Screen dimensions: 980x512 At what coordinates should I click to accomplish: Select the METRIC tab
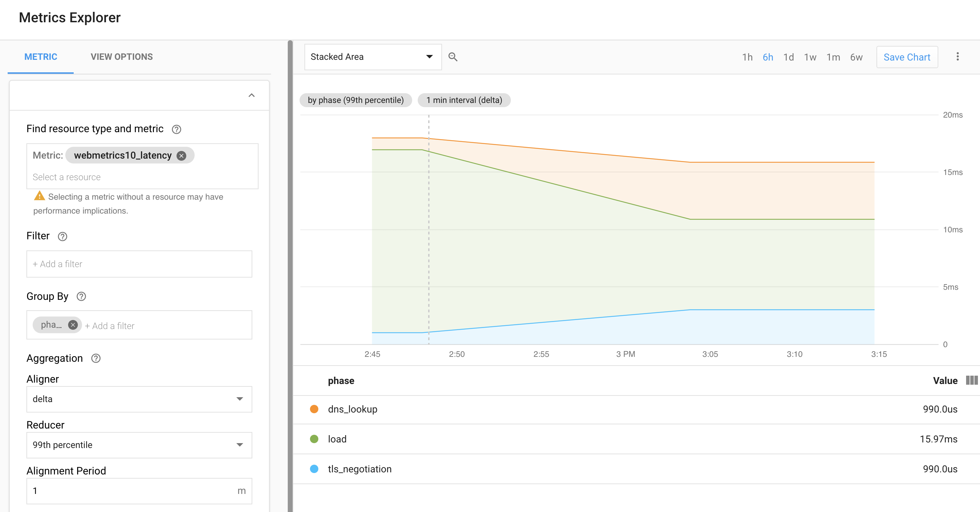tap(40, 57)
